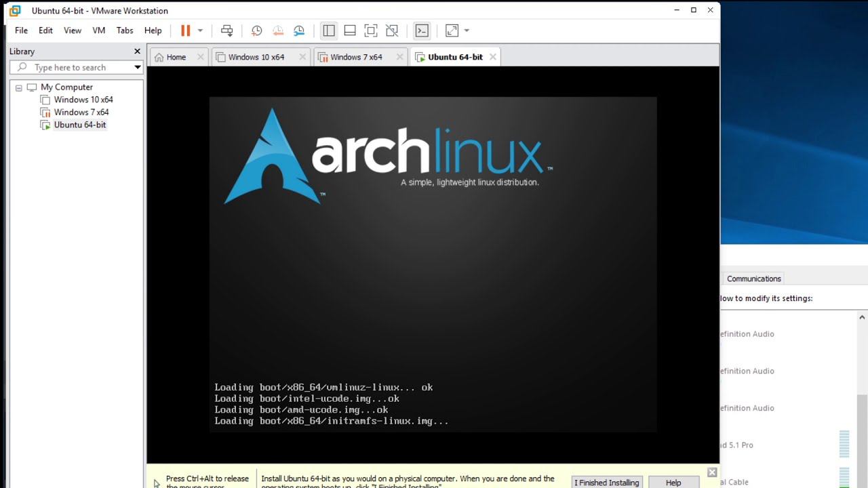Viewport: 868px width, 488px height.
Task: Close the Ubuntu 64-bit tab
Action: coord(493,57)
